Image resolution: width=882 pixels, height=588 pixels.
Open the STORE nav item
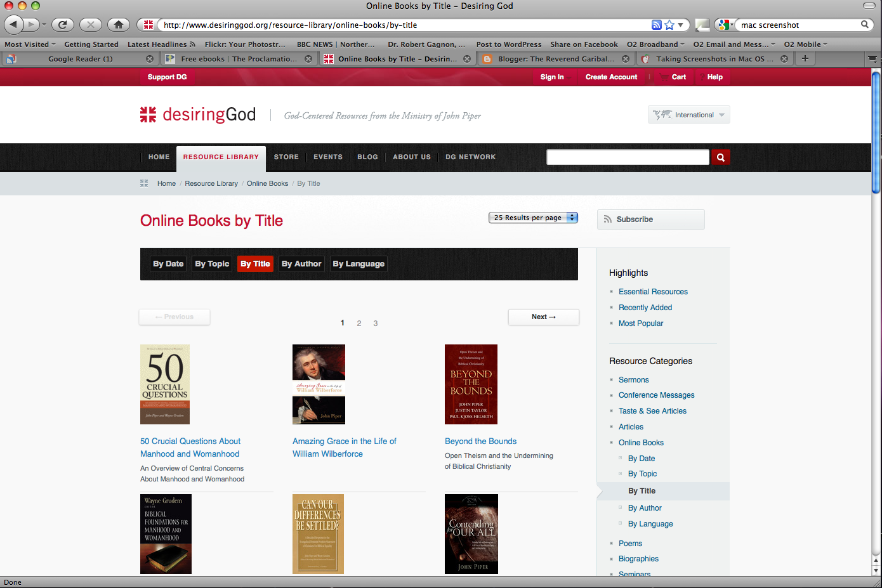click(286, 157)
